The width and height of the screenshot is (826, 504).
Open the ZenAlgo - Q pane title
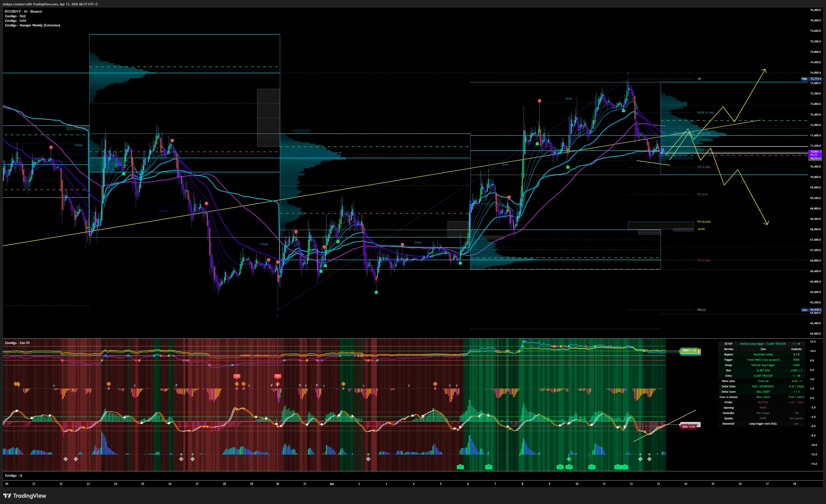tap(13, 475)
